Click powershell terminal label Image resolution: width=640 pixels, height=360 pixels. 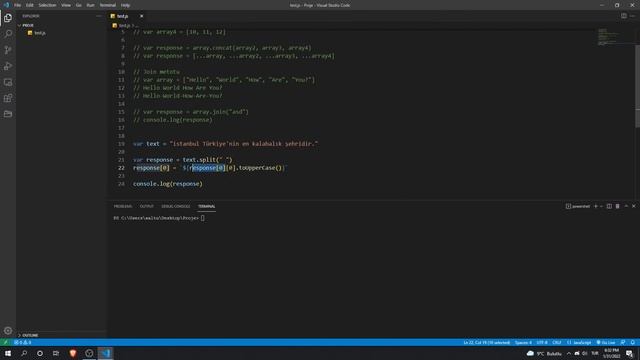pyautogui.click(x=578, y=206)
